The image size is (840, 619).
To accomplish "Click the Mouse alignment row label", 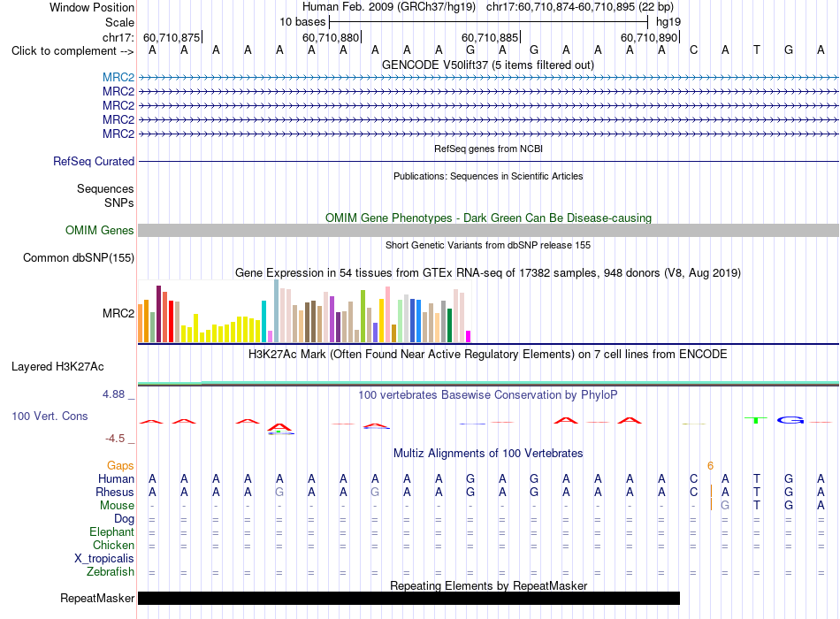I will pyautogui.click(x=117, y=506).
